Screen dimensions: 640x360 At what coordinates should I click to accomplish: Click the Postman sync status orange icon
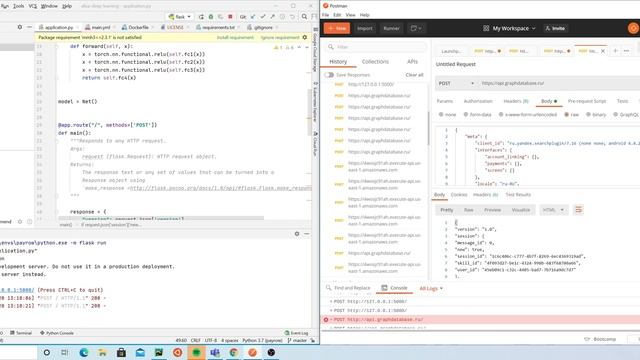pos(633,28)
